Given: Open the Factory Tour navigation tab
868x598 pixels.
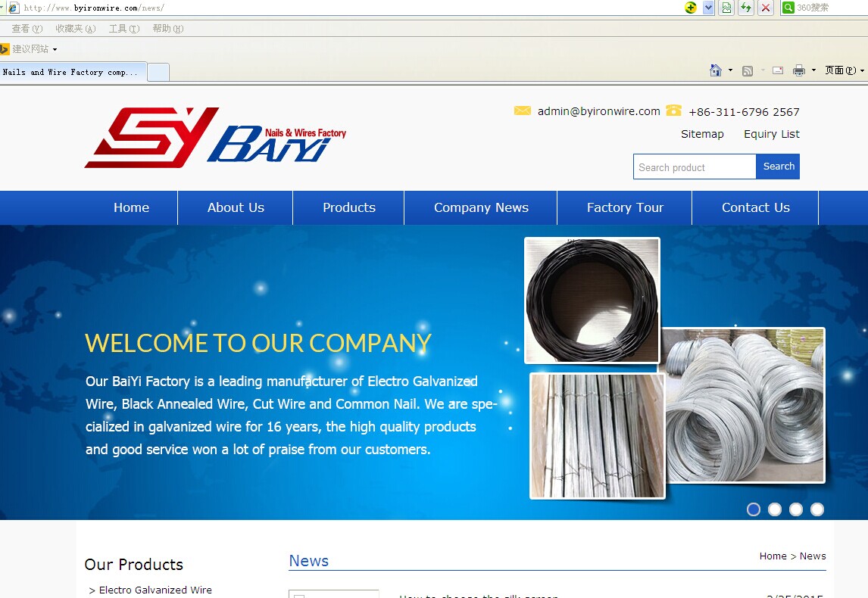Looking at the screenshot, I should pos(625,207).
